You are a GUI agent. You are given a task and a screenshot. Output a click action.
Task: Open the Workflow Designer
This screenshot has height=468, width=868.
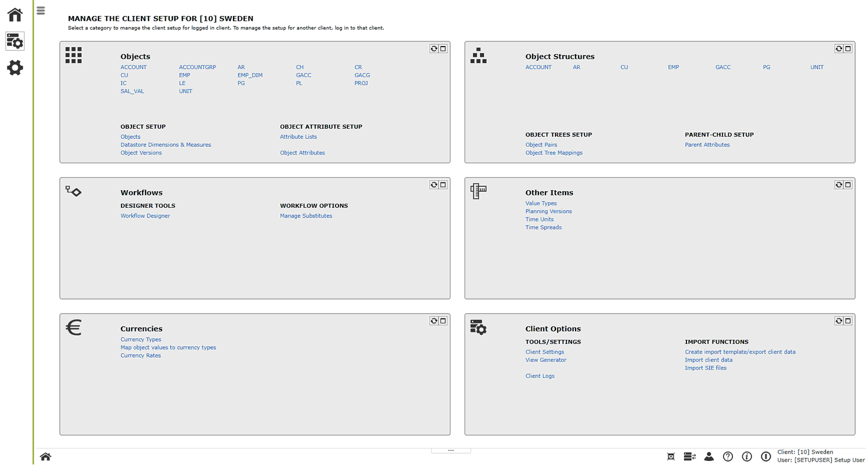click(145, 215)
